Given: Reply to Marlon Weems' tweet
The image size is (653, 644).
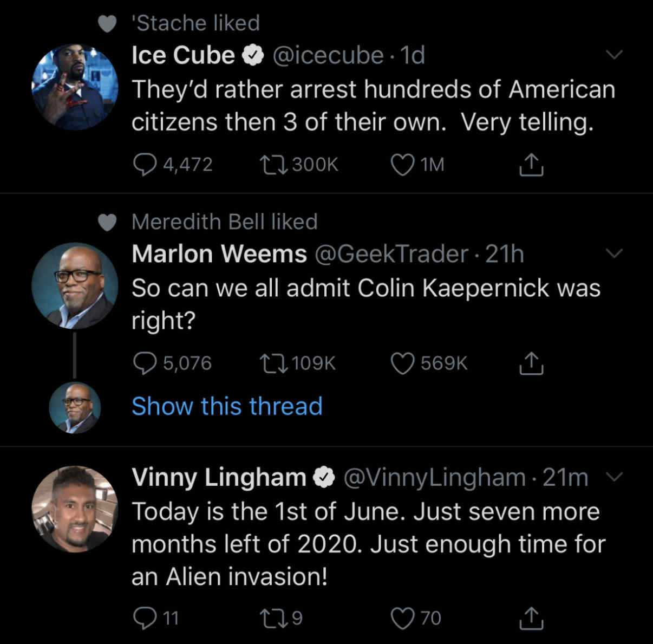Looking at the screenshot, I should pos(145,363).
